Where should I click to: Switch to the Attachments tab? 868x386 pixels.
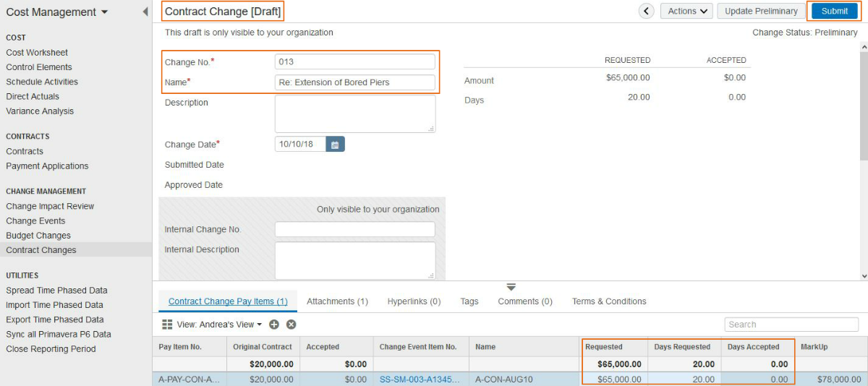tap(337, 301)
